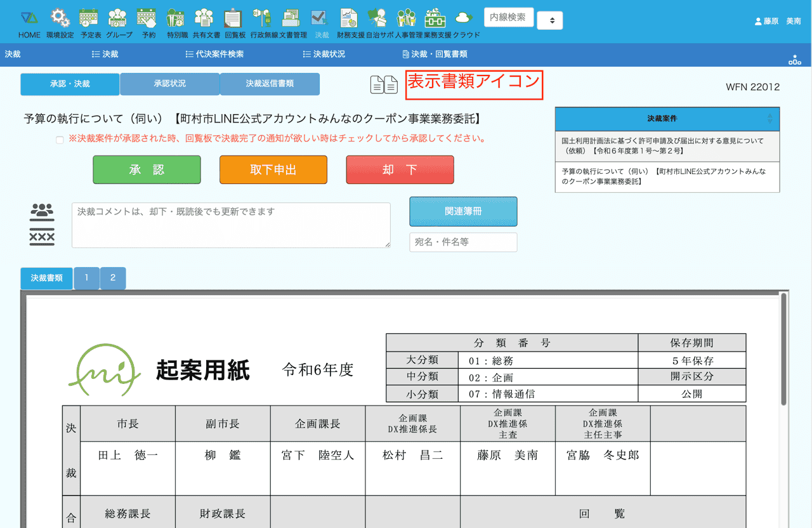Click the organization chart icon at right
This screenshot has height=528, width=812.
click(794, 60)
